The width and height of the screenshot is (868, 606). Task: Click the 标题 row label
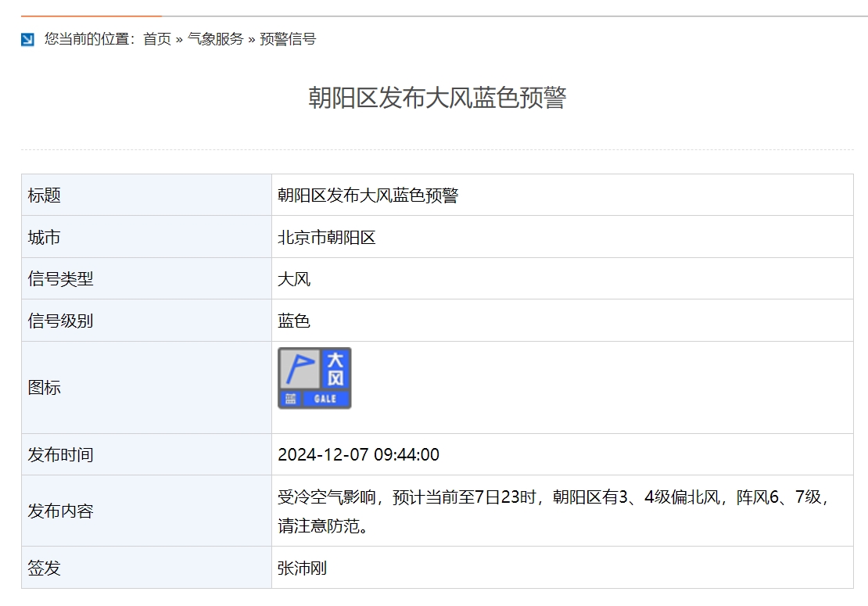tap(45, 195)
